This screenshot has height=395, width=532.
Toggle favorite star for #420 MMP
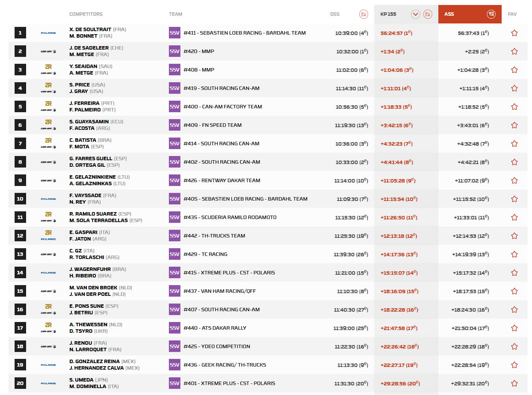[514, 51]
